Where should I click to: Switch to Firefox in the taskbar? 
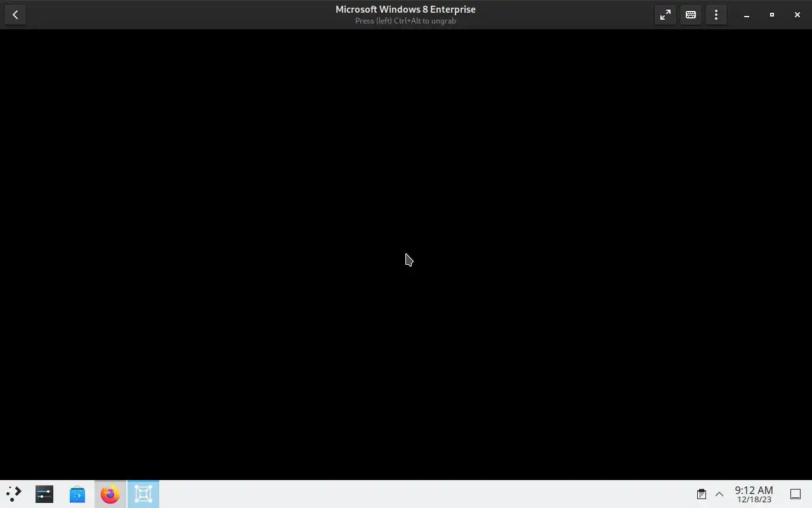[110, 494]
